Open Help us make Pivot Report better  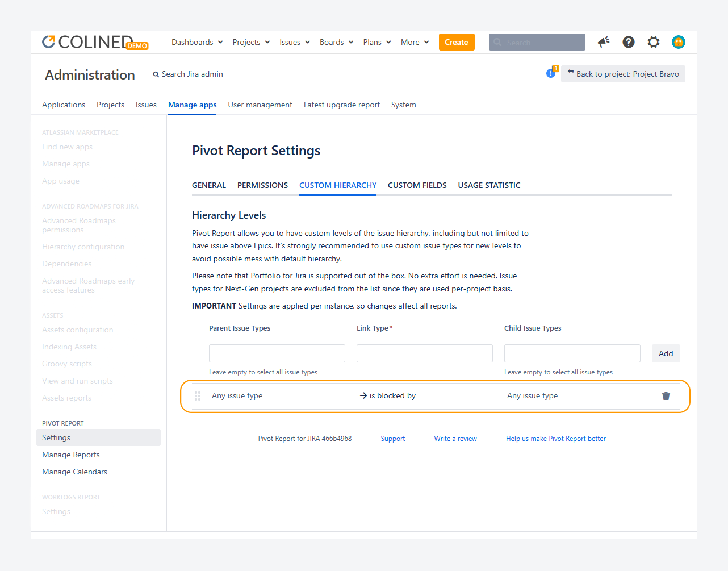[556, 439]
